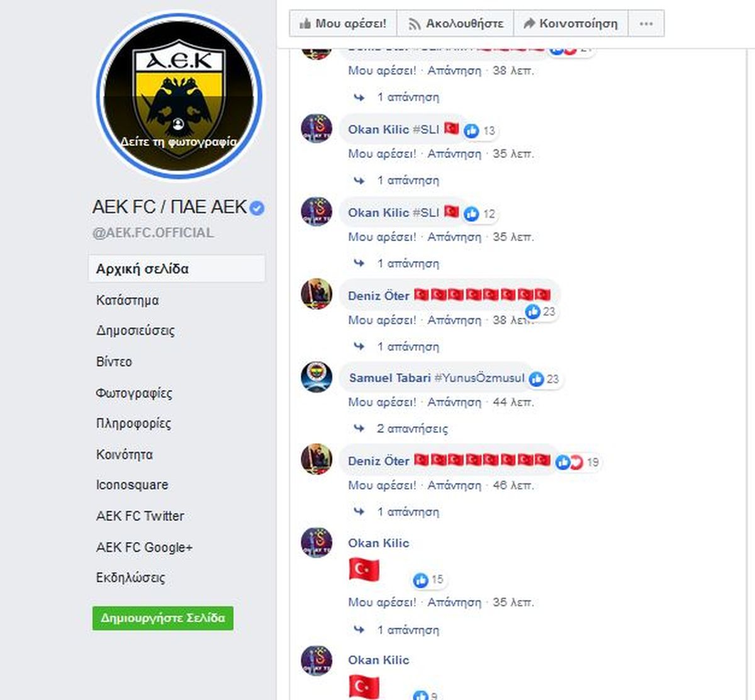
Task: Open the #YunusÖzmusul hashtag link
Action: pyautogui.click(x=479, y=378)
